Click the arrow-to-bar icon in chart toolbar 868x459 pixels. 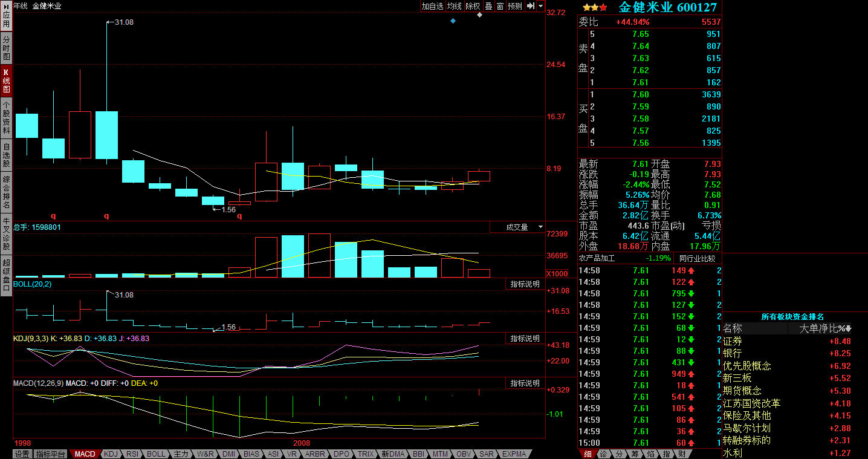[x=530, y=6]
